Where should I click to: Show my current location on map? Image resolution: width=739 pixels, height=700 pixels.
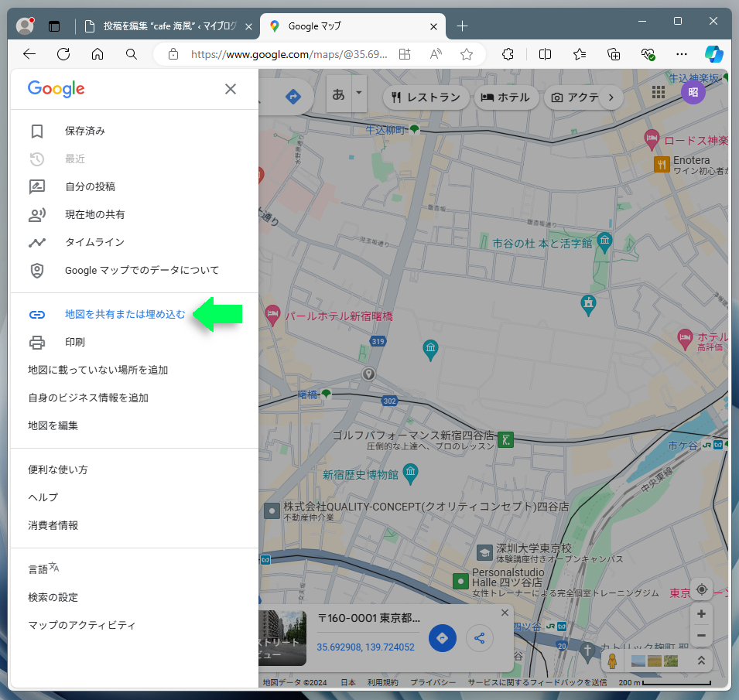coord(701,589)
